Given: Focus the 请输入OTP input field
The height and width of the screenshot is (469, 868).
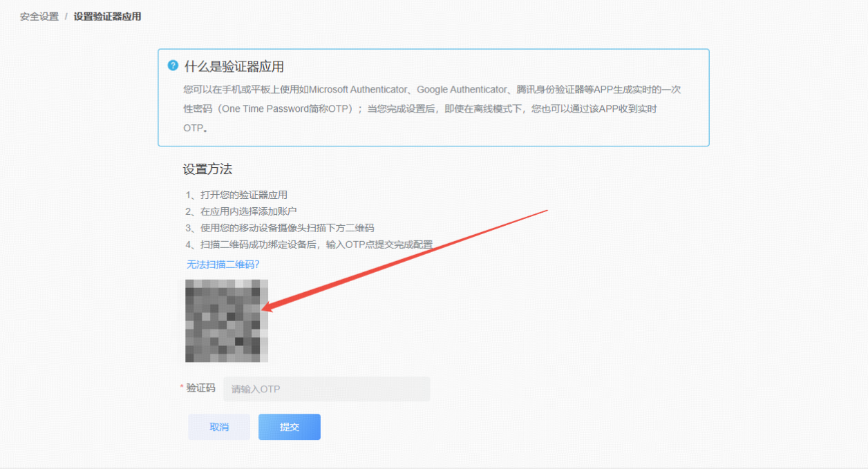Looking at the screenshot, I should [x=326, y=389].
